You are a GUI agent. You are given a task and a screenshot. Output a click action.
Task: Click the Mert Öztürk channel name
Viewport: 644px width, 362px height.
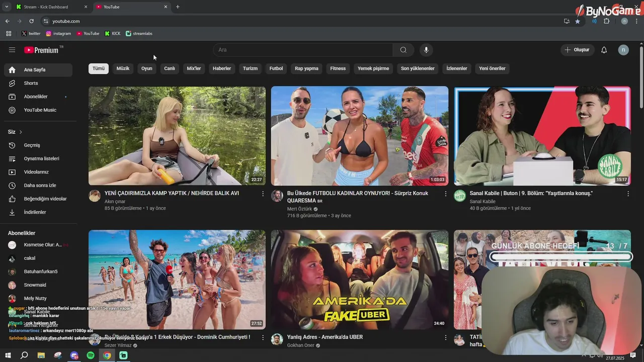[300, 209]
